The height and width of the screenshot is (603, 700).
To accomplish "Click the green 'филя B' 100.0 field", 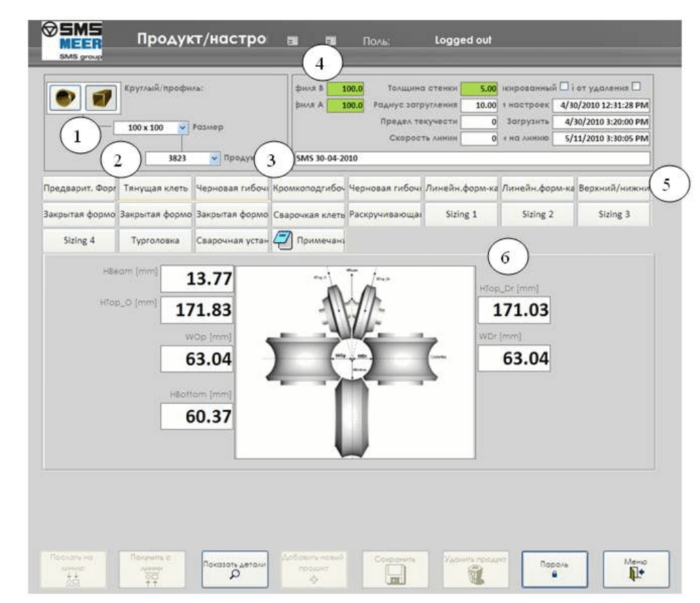I will 345,89.
